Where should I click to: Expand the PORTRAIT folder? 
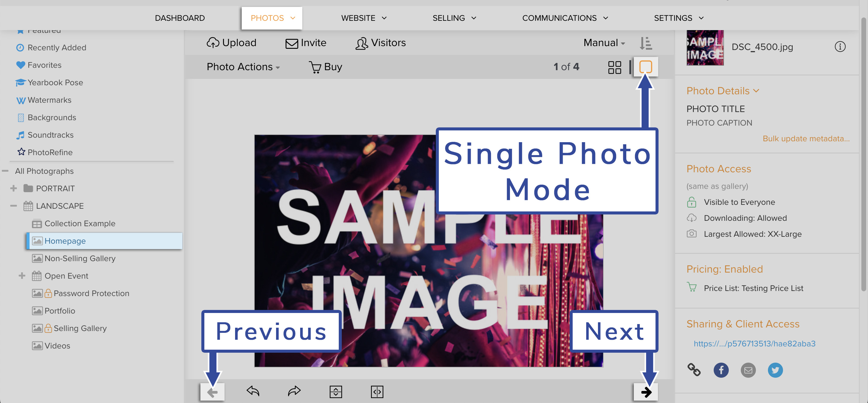[x=14, y=188]
